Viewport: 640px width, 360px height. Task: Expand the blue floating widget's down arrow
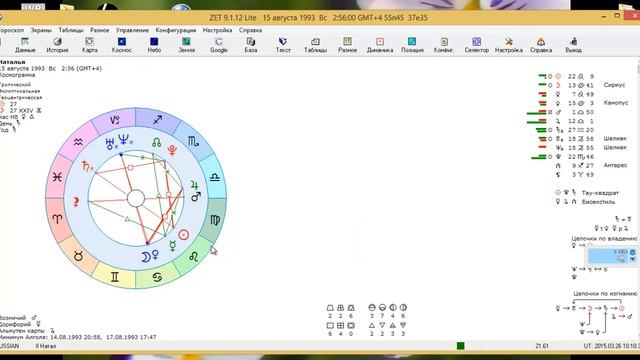click(633, 259)
